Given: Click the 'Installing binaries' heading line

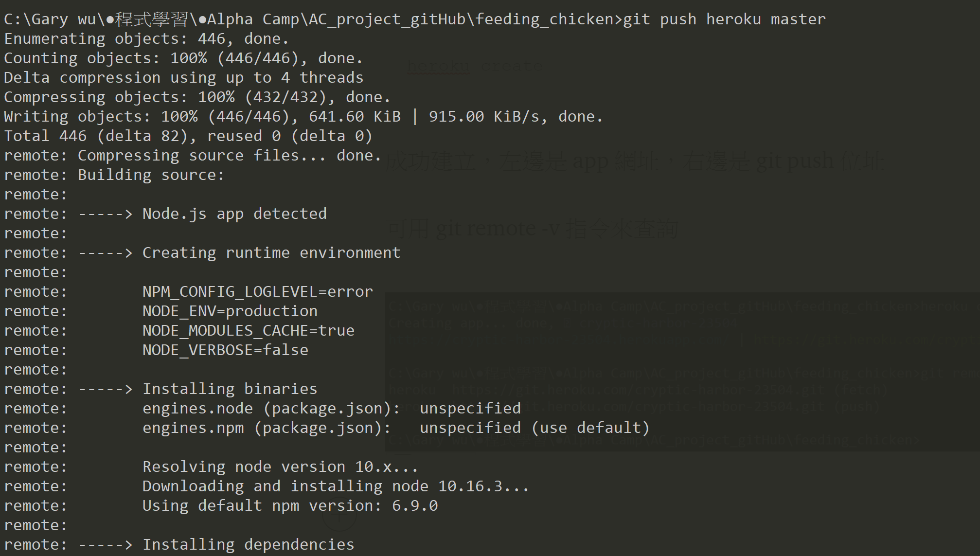Looking at the screenshot, I should (160, 389).
